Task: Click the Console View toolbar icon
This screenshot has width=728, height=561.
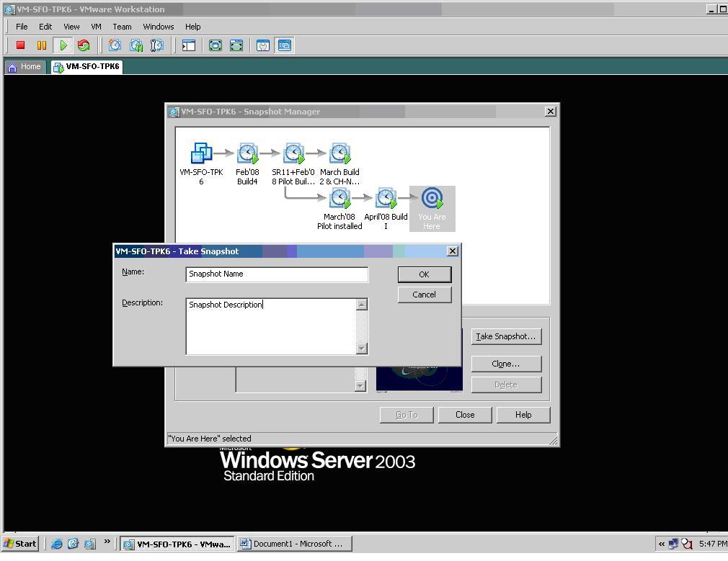Action: point(284,45)
